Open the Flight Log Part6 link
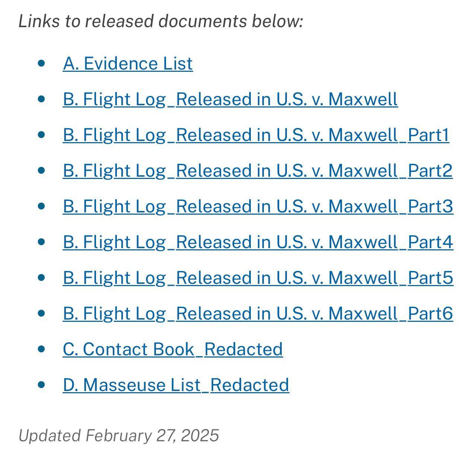This screenshot has width=476, height=461. (x=258, y=314)
